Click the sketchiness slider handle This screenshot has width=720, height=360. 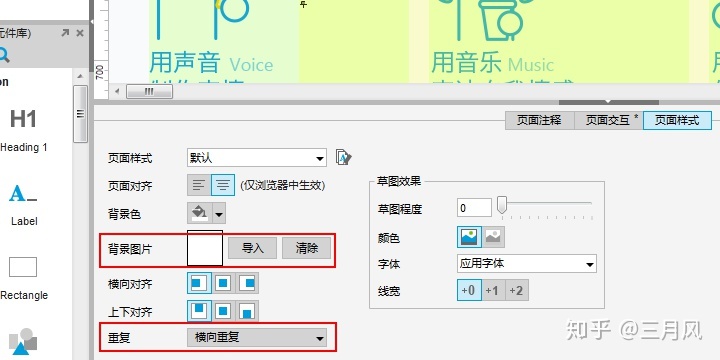502,205
